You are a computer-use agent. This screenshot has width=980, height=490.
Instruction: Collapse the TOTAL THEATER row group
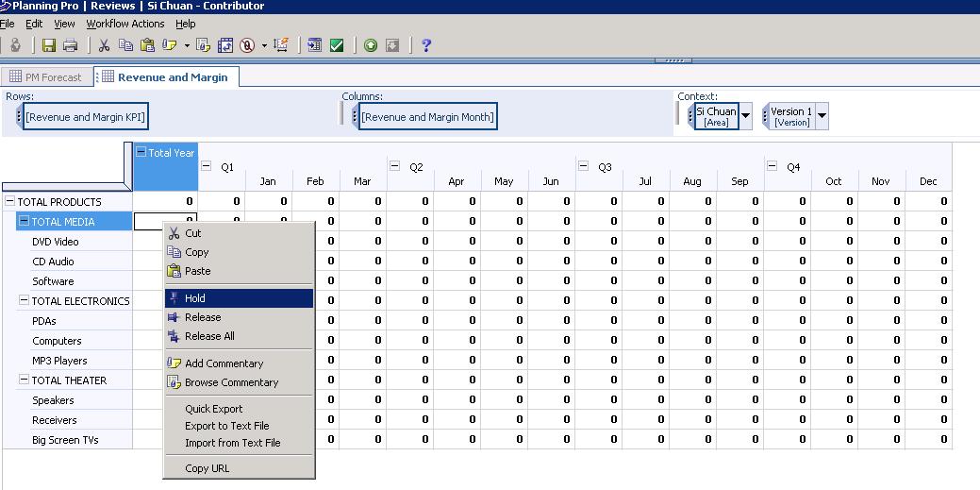(x=25, y=380)
